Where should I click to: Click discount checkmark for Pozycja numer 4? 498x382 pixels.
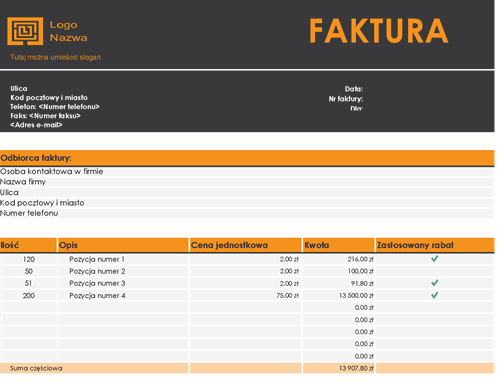pos(435,295)
